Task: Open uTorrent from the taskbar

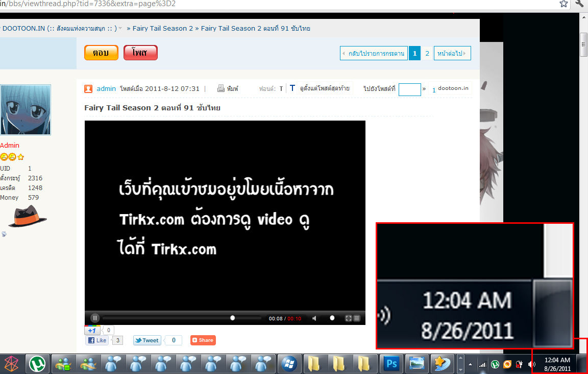Action: coord(37,363)
